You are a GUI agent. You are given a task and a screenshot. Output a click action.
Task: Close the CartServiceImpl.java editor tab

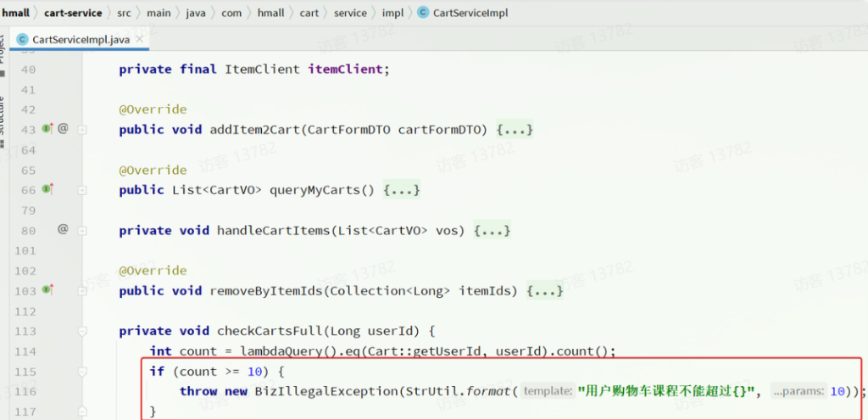pyautogui.click(x=140, y=40)
